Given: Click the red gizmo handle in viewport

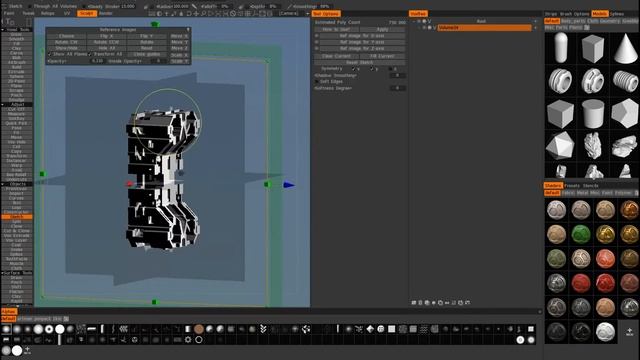Looking at the screenshot, I should (130, 184).
